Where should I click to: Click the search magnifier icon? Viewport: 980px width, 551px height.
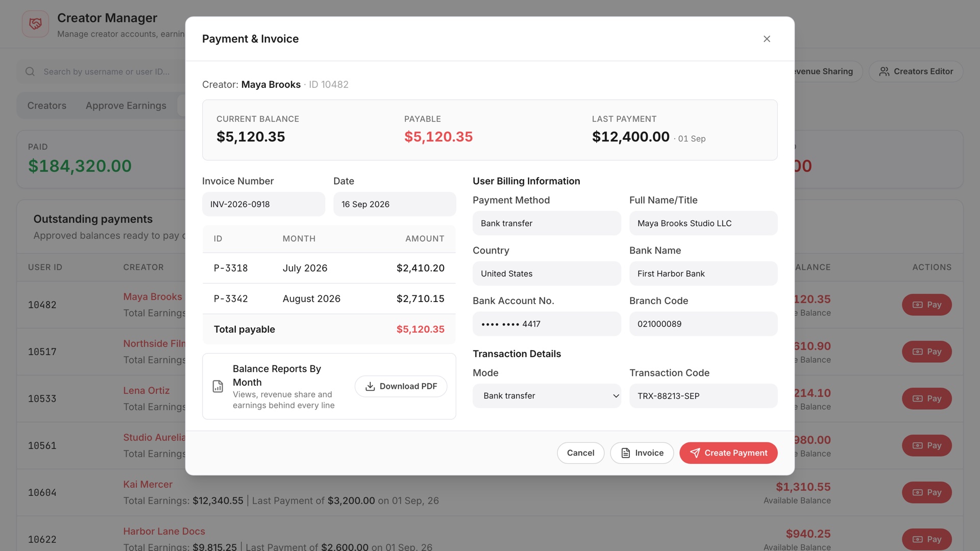point(30,71)
